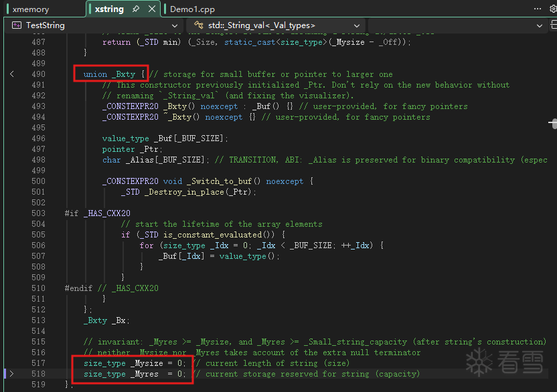
Task: Select the xstring tab
Action: pyautogui.click(x=109, y=9)
